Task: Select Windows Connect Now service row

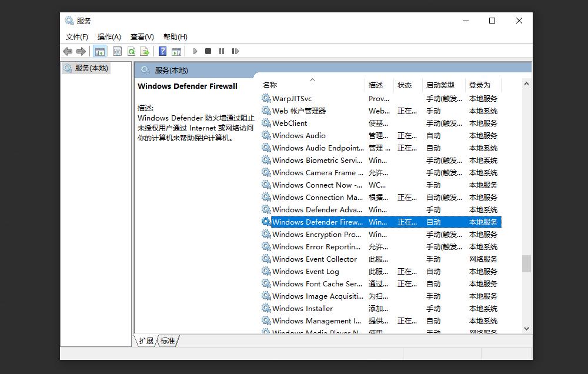Action: coord(382,185)
